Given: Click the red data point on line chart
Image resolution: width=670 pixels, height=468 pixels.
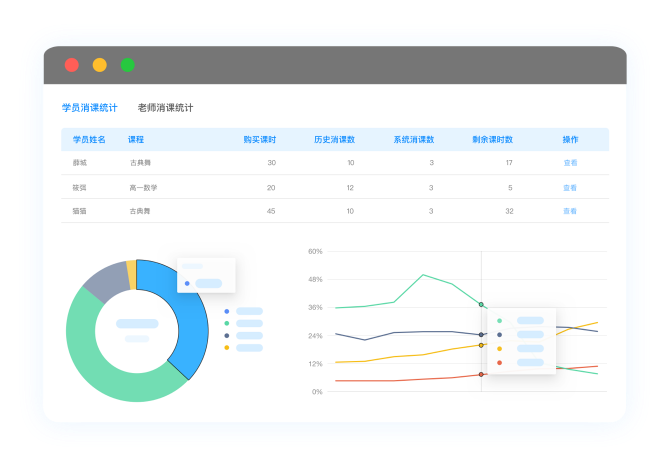Looking at the screenshot, I should click(x=481, y=374).
